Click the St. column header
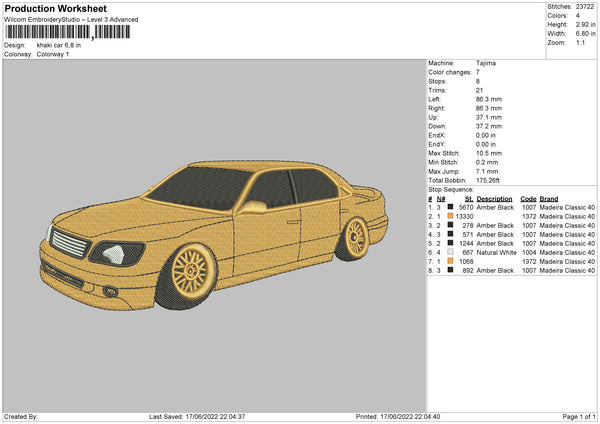The image size is (600, 424). (467, 198)
